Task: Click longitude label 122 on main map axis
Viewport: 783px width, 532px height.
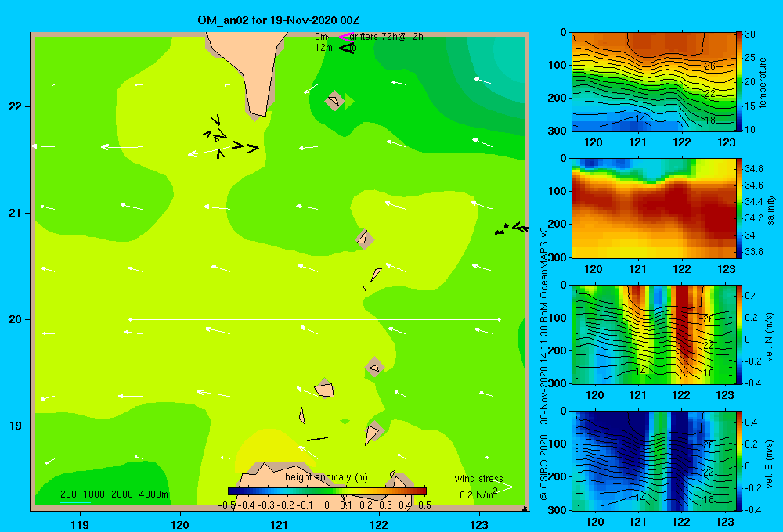Action: (379, 524)
